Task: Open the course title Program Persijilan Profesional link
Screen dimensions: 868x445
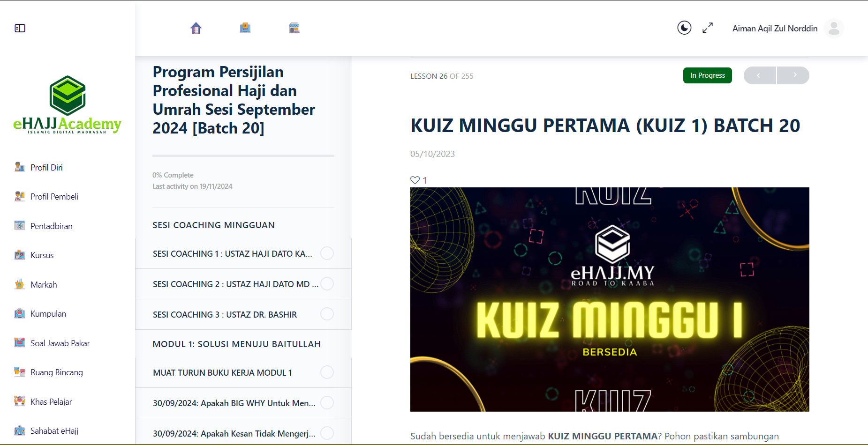Action: coord(234,100)
